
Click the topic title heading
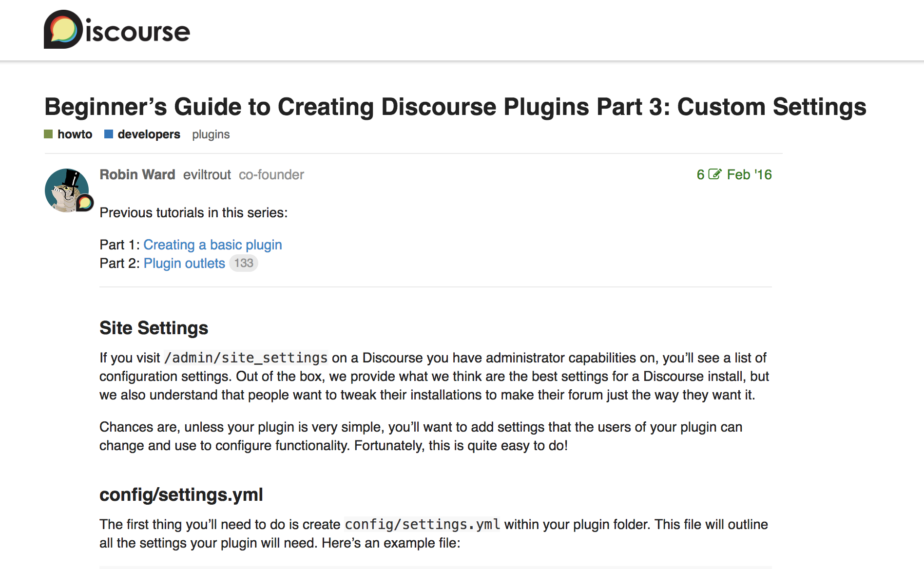455,107
